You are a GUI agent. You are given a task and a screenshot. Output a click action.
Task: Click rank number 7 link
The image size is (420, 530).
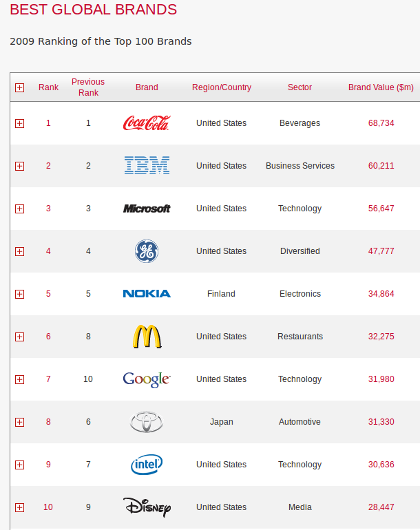click(x=48, y=379)
